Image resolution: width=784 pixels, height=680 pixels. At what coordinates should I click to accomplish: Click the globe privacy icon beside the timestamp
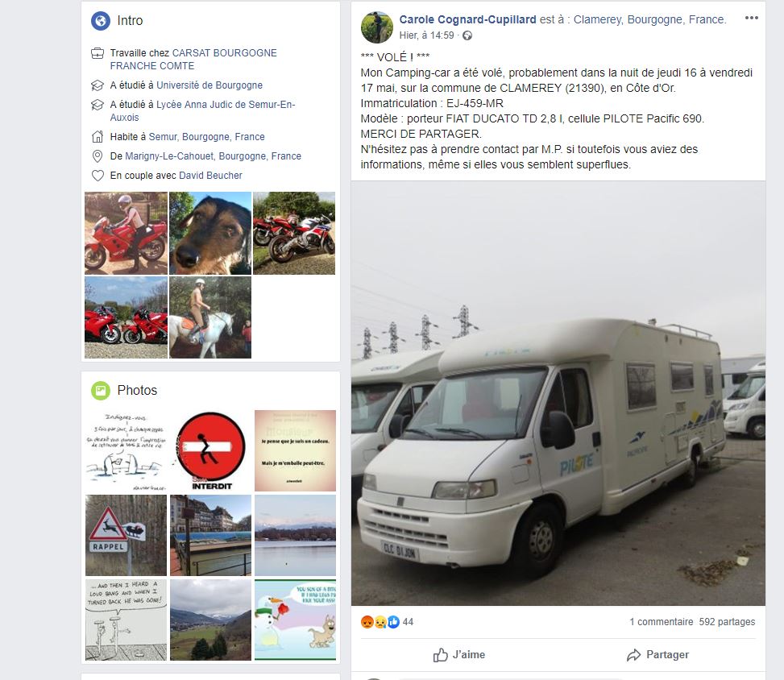pos(467,35)
